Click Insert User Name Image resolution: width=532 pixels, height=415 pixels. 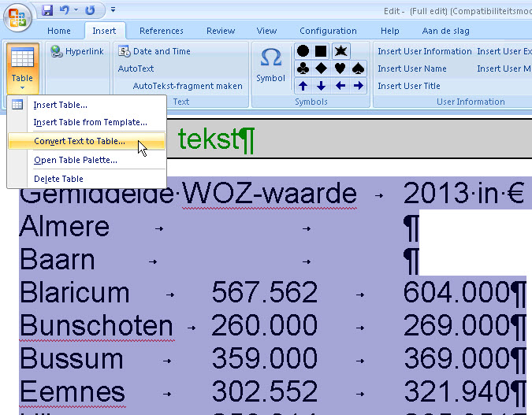(x=412, y=69)
